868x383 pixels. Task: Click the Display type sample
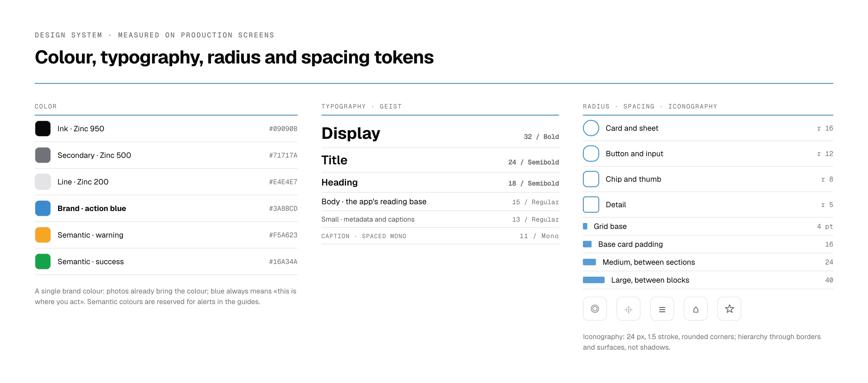click(x=351, y=133)
